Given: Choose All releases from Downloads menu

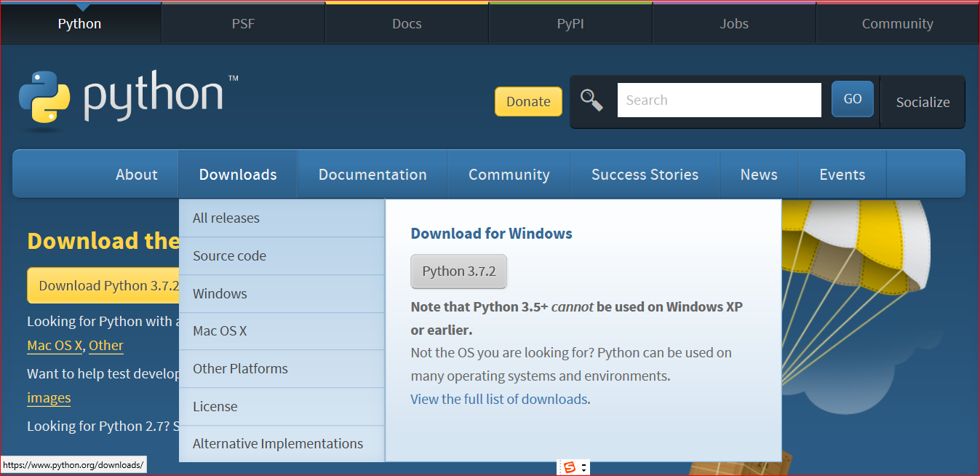Looking at the screenshot, I should click(x=282, y=218).
